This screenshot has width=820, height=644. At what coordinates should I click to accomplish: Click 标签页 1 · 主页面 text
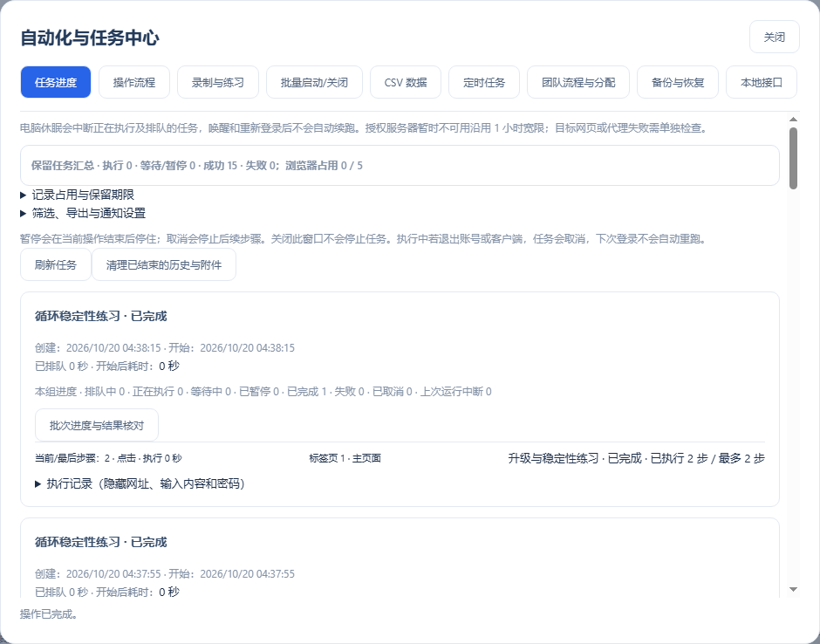345,458
